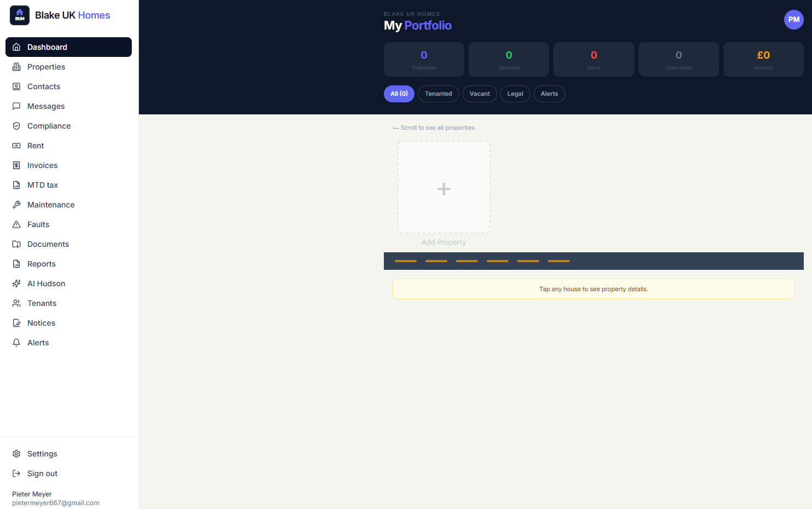Click the Messages speech bubble icon
This screenshot has height=509, width=812.
point(16,106)
